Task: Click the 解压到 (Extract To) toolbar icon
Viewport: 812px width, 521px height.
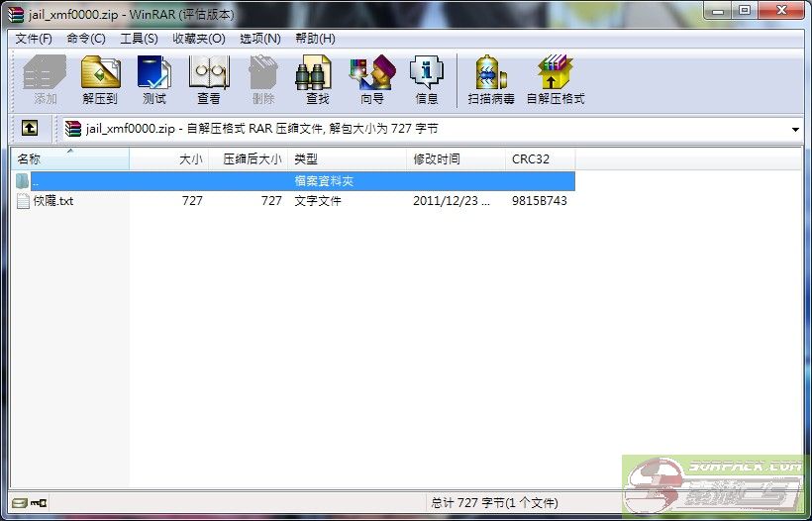Action: click(x=100, y=79)
